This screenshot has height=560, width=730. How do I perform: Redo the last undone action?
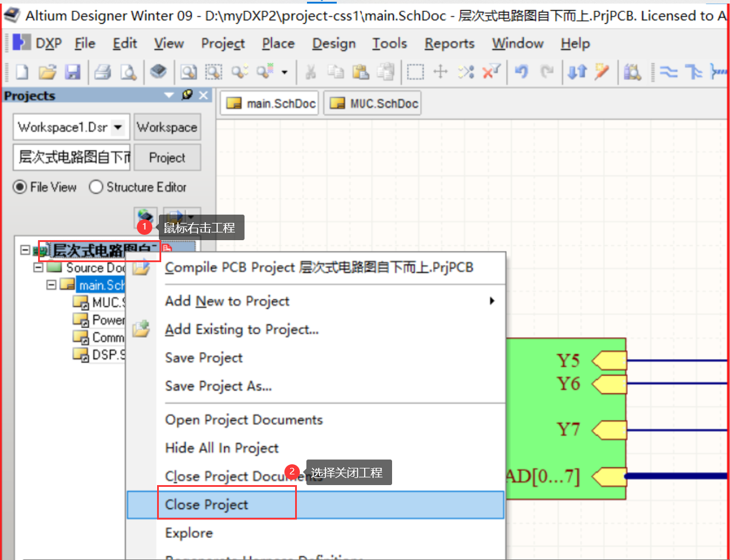(x=546, y=72)
